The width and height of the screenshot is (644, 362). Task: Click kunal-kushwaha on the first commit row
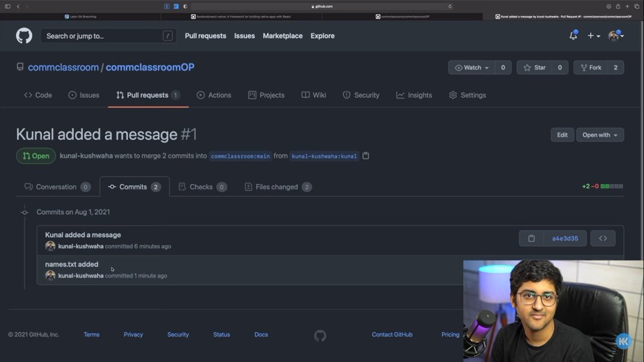tap(81, 247)
